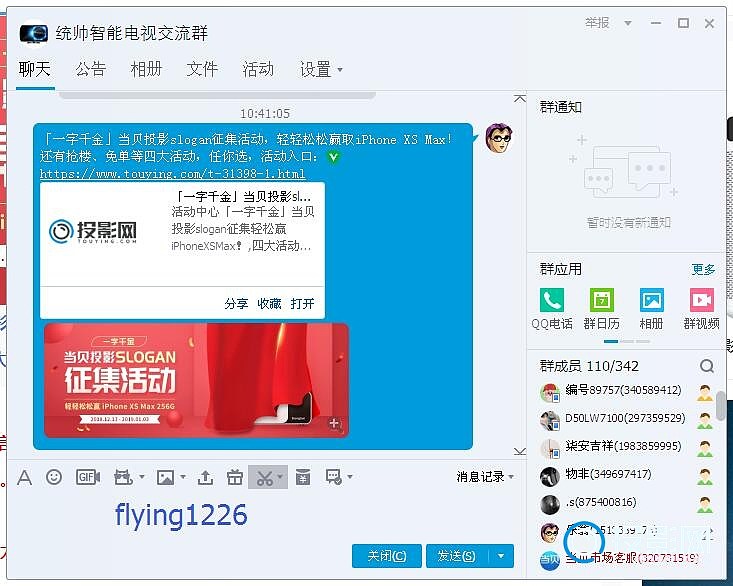Switch to 相册 tab
Image resolution: width=733 pixels, height=586 pixels.
[x=146, y=69]
